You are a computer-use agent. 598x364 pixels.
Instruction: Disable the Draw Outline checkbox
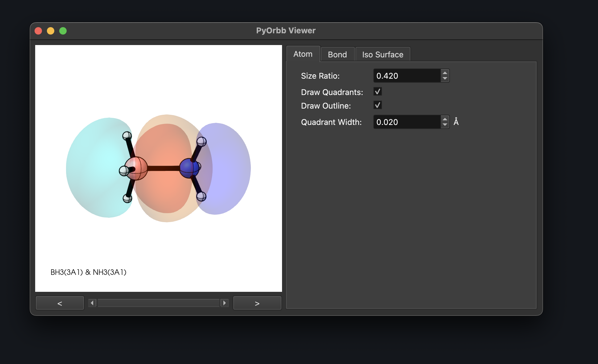(378, 105)
